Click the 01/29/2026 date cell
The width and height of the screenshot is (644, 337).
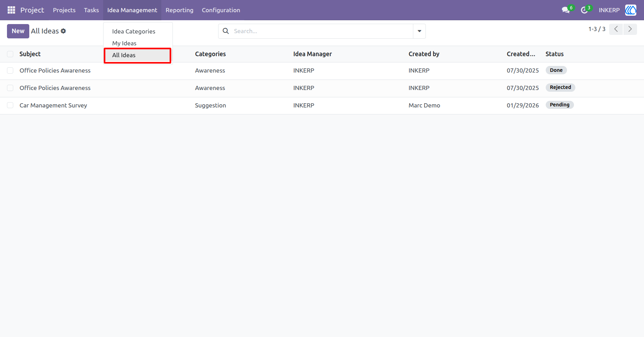[x=523, y=105]
